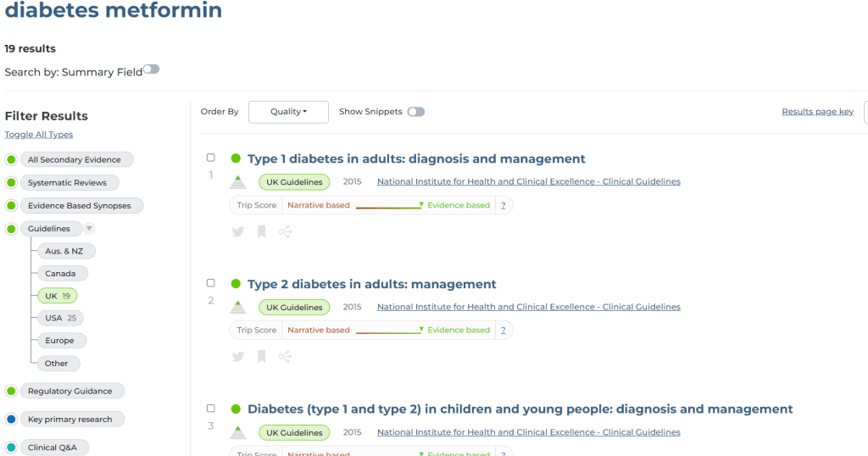Bookmark the Type 2 diabetes management result
868x456 pixels.
pyautogui.click(x=262, y=357)
